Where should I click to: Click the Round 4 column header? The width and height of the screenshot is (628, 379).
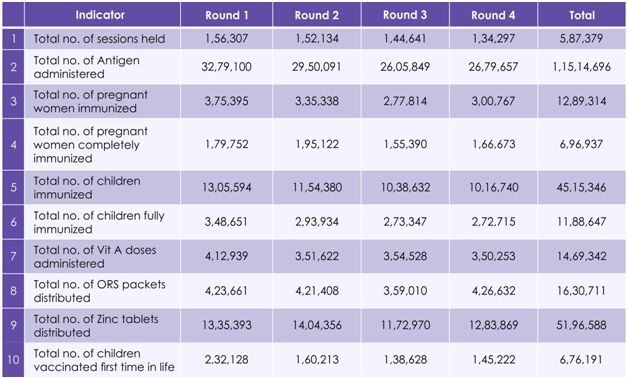click(x=493, y=15)
